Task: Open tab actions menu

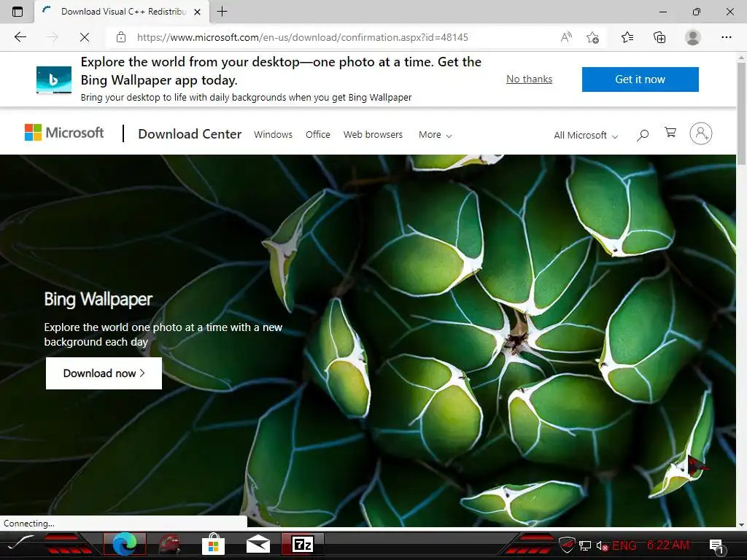Action: coord(18,12)
